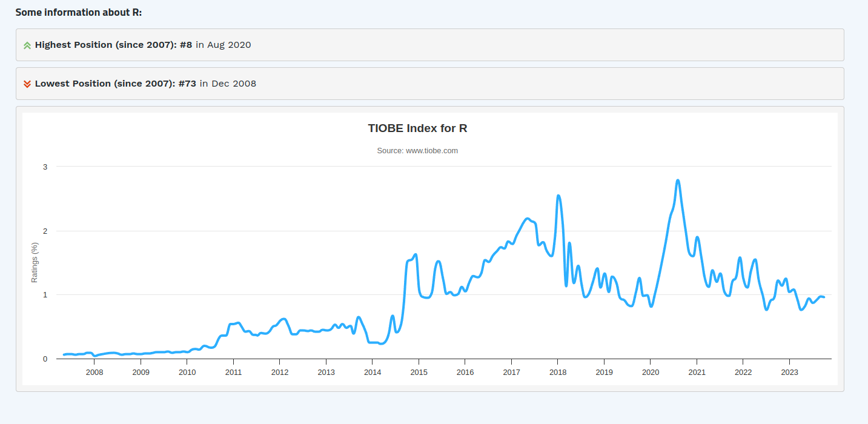Image resolution: width=868 pixels, height=424 pixels.
Task: Click the red double-down arrow icon
Action: click(x=27, y=84)
